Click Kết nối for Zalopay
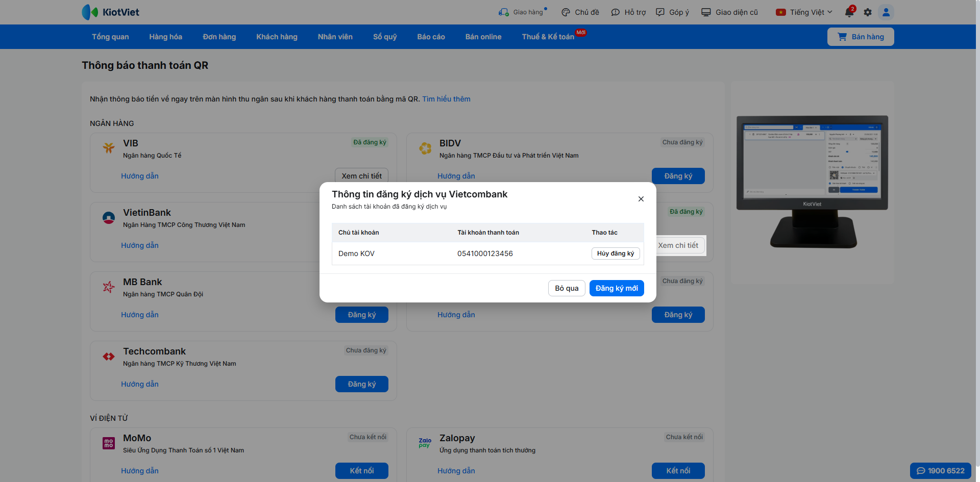Screen dimensions: 980x482 pyautogui.click(x=678, y=471)
